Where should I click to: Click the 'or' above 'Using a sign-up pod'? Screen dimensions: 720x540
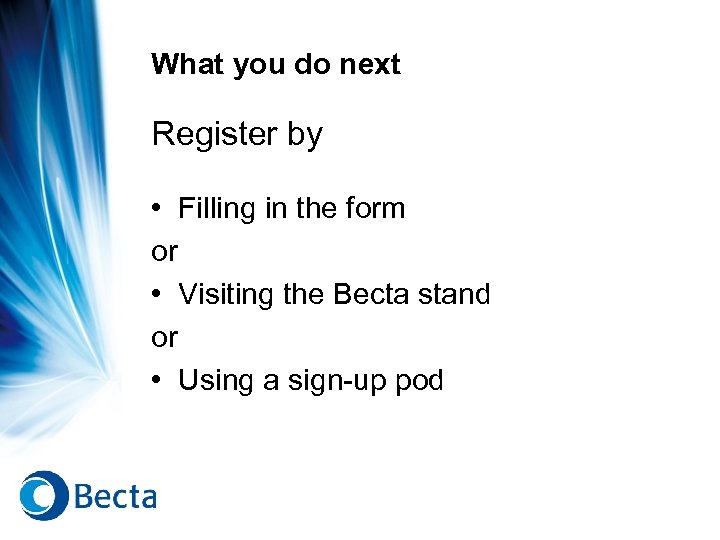[164, 338]
